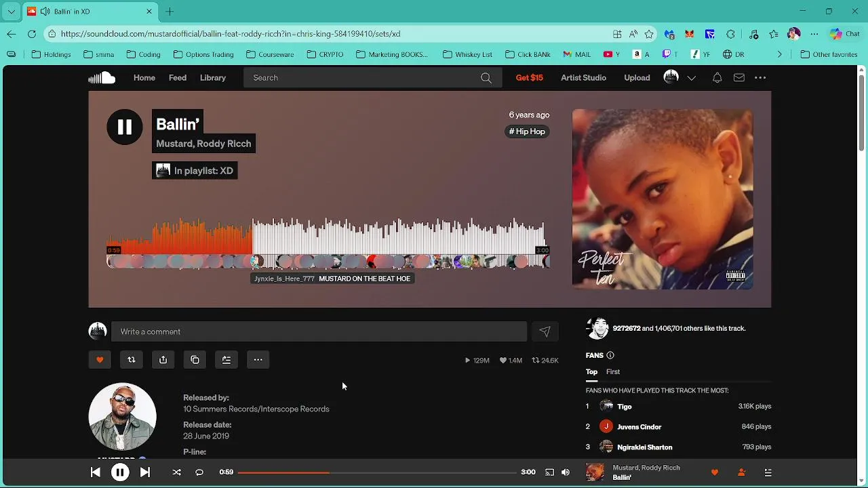Open the Whiskey List bookmarks folder
868x488 pixels.
467,54
